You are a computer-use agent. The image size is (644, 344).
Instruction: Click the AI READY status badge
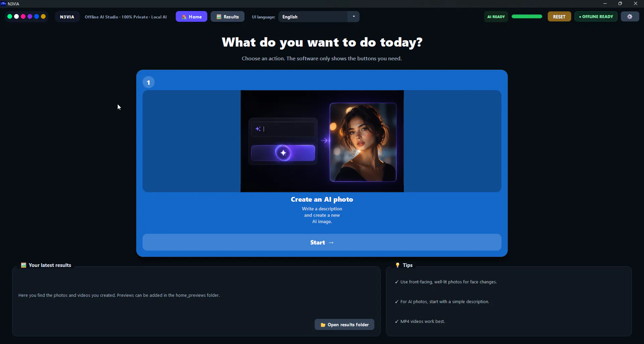[496, 17]
